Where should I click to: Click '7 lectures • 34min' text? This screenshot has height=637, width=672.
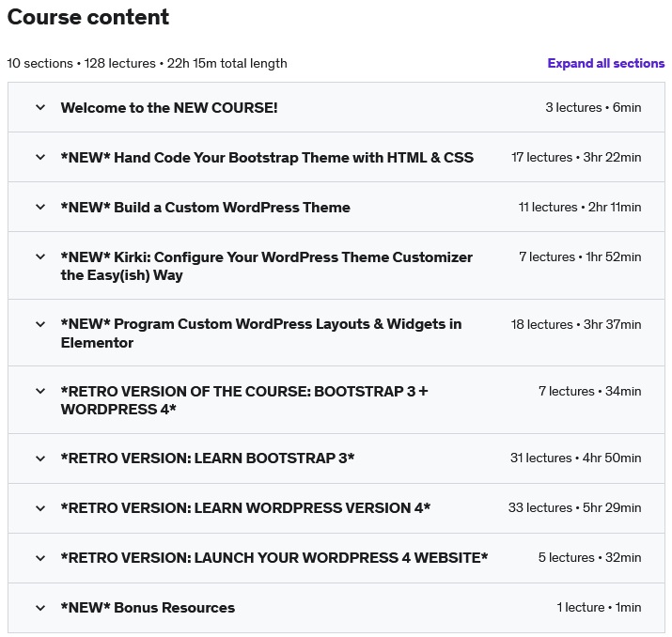[589, 391]
